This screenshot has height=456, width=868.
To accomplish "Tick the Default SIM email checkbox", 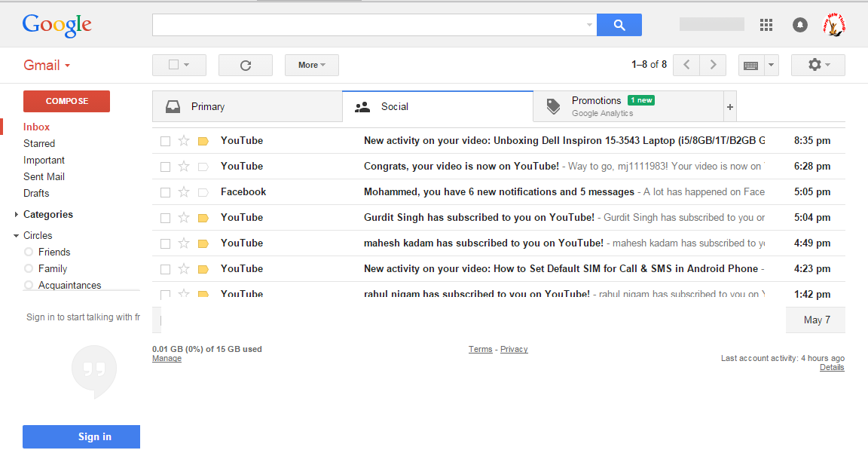I will coord(165,269).
